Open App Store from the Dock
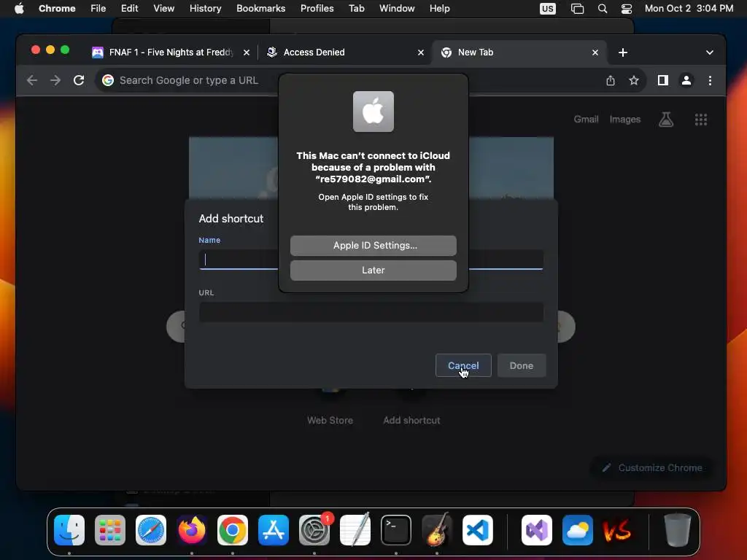Viewport: 747px width, 560px height. (x=274, y=530)
